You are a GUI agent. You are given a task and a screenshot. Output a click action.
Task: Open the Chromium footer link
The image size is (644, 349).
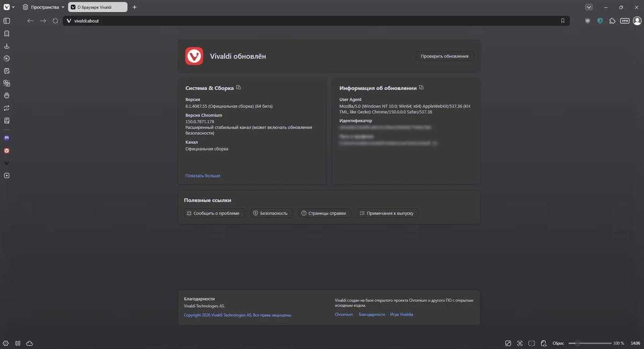point(344,314)
